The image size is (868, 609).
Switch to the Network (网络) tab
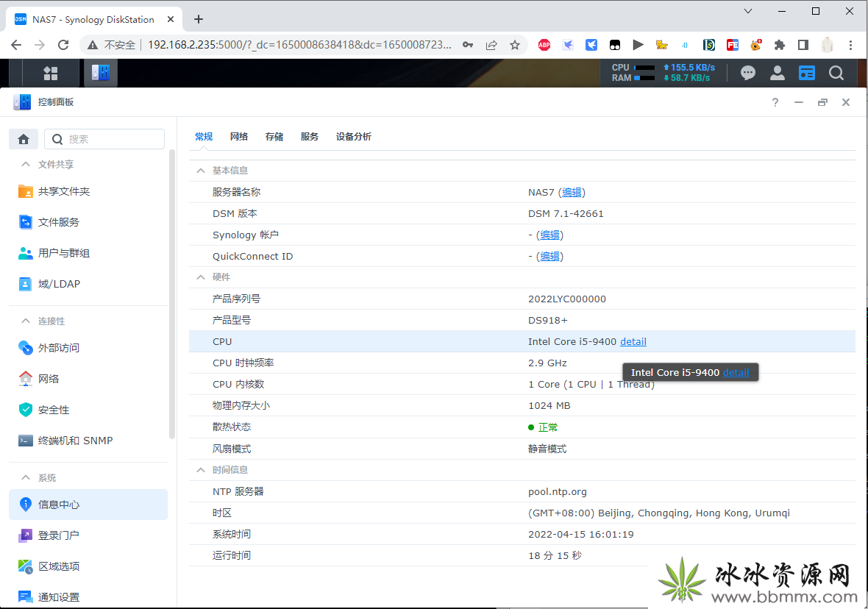pyautogui.click(x=239, y=137)
